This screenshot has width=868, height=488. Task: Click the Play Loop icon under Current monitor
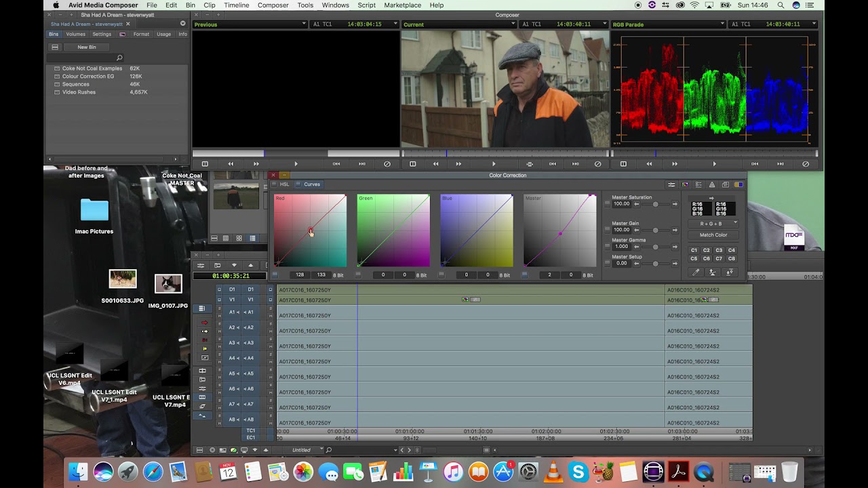[x=530, y=163]
